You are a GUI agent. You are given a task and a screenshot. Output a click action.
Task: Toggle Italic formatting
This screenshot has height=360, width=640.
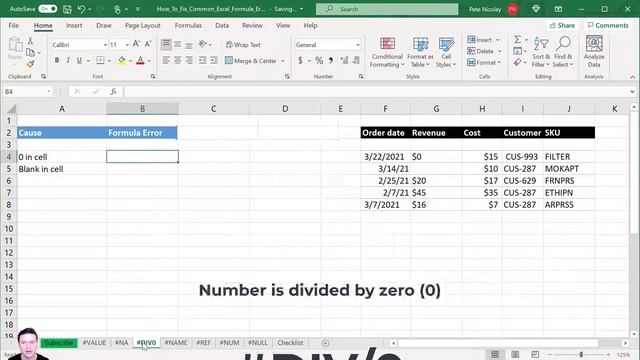(68, 60)
